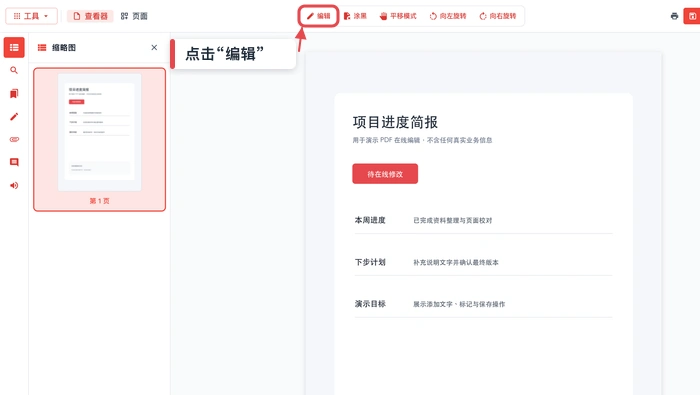700x395 pixels.
Task: Click the red save icon button
Action: tap(692, 16)
